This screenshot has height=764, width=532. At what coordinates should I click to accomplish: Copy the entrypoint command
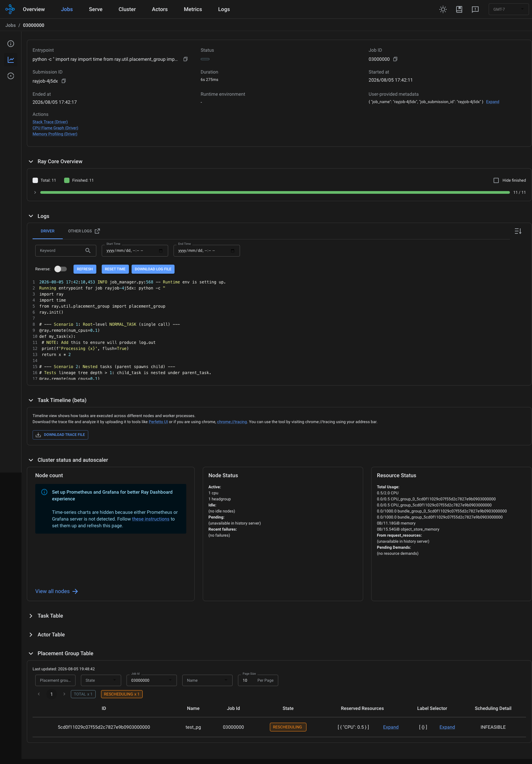185,59
